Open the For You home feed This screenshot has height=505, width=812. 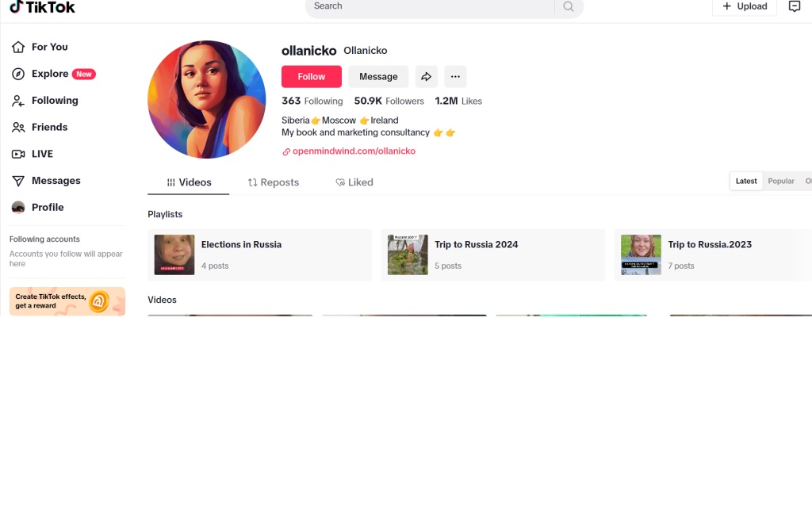(x=40, y=47)
